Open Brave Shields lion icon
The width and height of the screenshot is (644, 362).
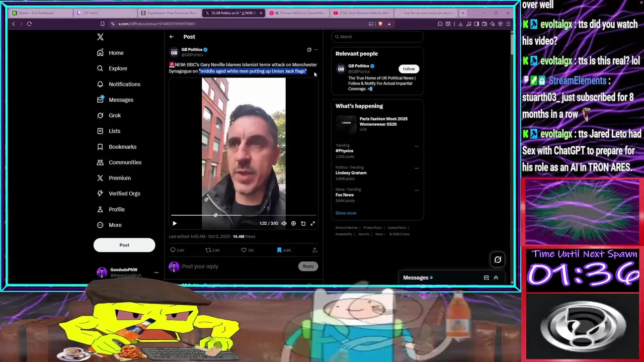(380, 24)
